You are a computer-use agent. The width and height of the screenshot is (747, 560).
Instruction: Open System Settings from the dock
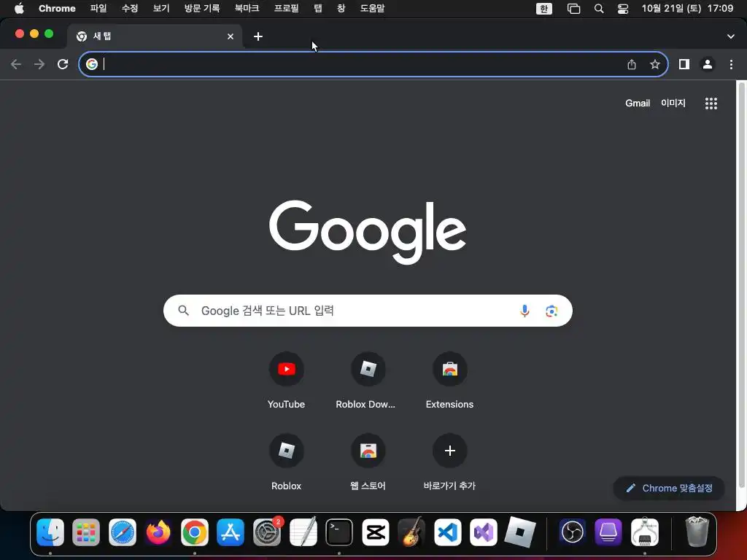(267, 532)
